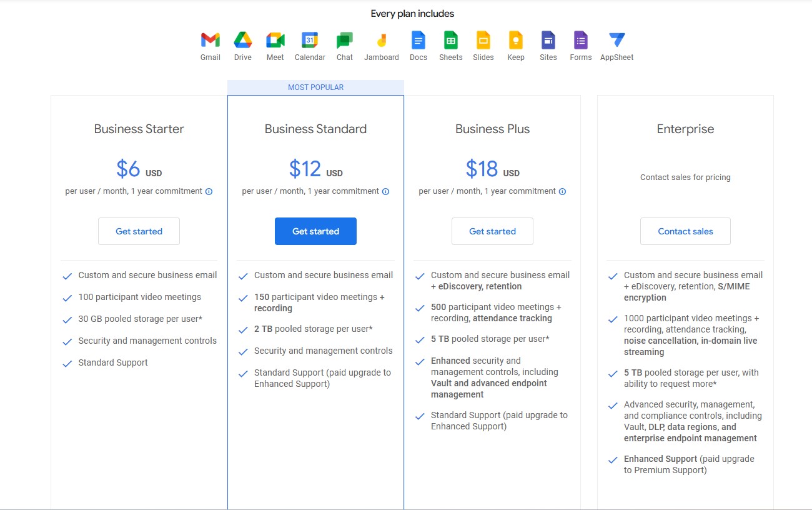Click the Google Sites icon
812x510 pixels.
[548, 41]
